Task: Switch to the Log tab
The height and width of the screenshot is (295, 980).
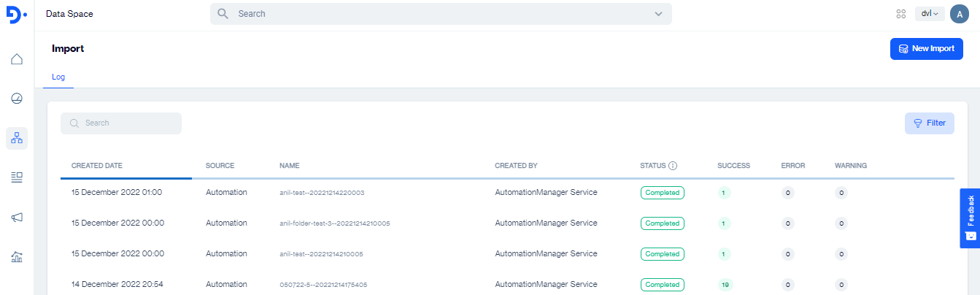Action: coord(58,77)
